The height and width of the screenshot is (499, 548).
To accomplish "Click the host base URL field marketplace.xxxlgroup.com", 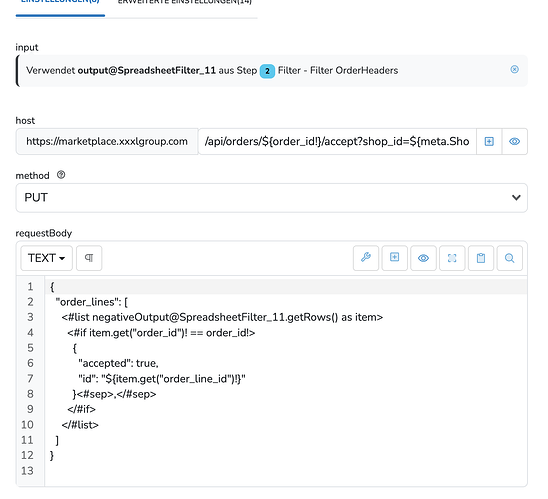I will pyautogui.click(x=107, y=142).
